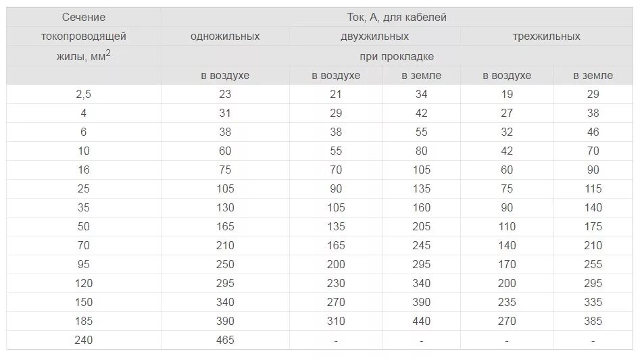Select the 'при прокладке' header cell
644x358 pixels.
pos(397,56)
